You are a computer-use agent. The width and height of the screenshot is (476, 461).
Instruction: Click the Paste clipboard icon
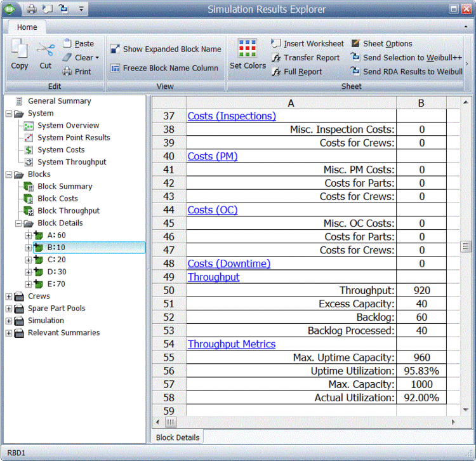click(67, 43)
